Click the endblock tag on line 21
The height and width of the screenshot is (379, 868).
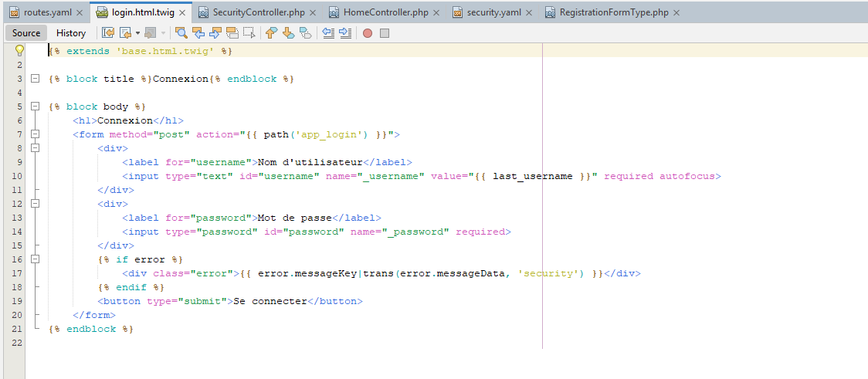pyautogui.click(x=91, y=329)
